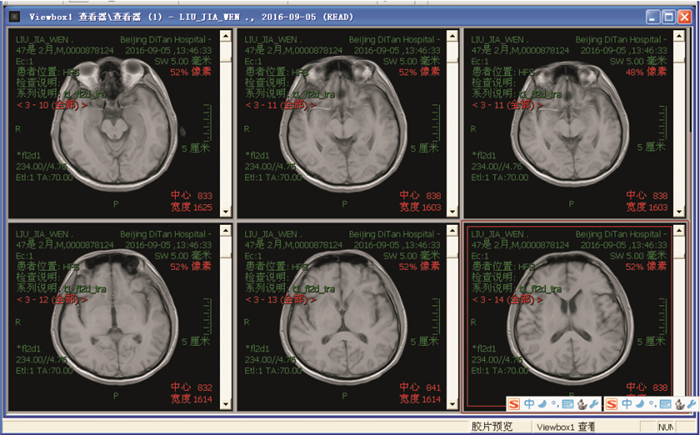Click the Sogou S logo on left IME bar
Screen dimensions: 700x435
(x=512, y=404)
